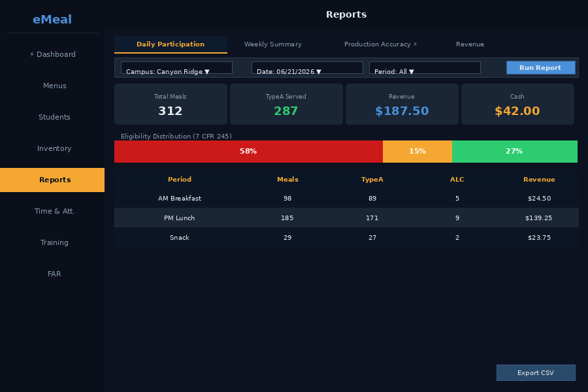Screen dimensions: 588x392
Task: Select the TypeA Served 287 card
Action: coord(287,105)
